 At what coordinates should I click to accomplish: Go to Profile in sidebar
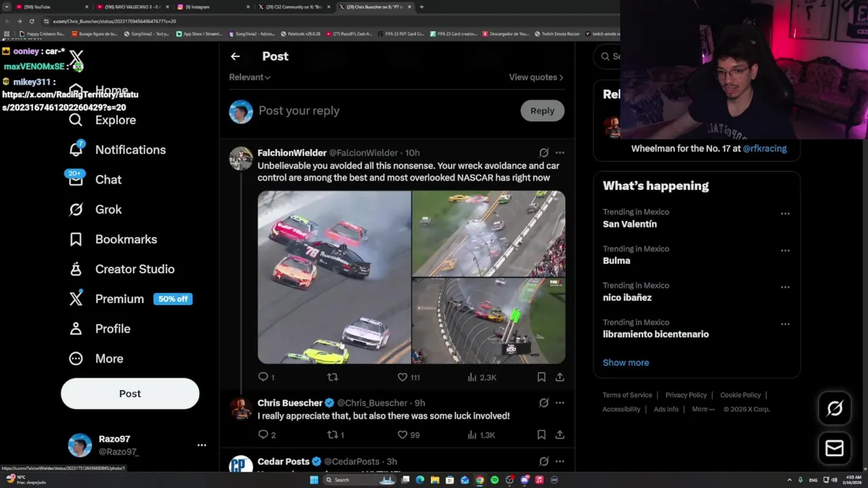(99, 329)
